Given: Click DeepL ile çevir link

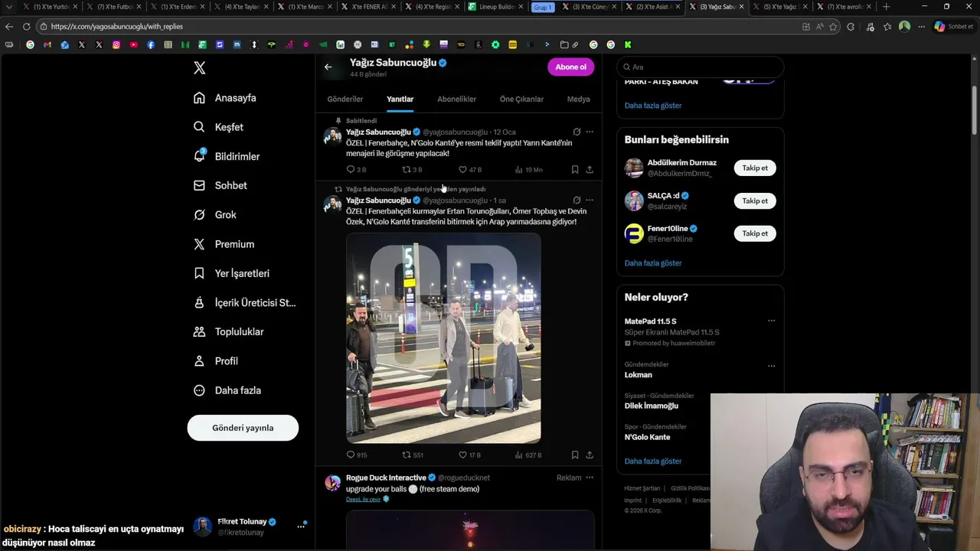Looking at the screenshot, I should point(363,499).
